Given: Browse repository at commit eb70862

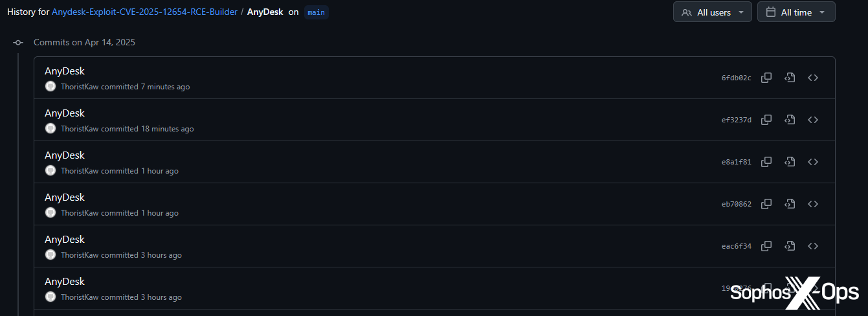Looking at the screenshot, I should (813, 204).
